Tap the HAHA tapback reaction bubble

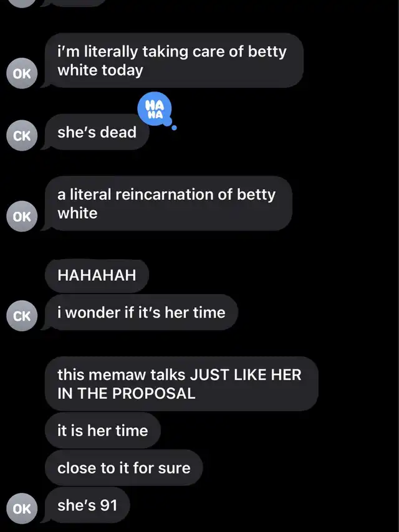pyautogui.click(x=155, y=109)
